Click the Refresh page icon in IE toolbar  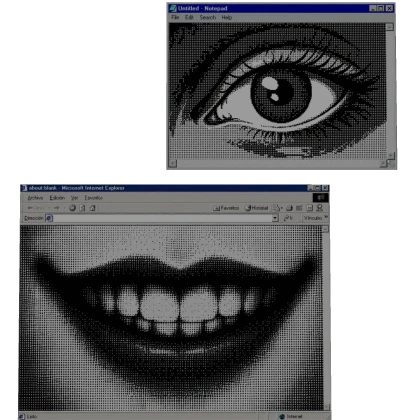(82, 208)
